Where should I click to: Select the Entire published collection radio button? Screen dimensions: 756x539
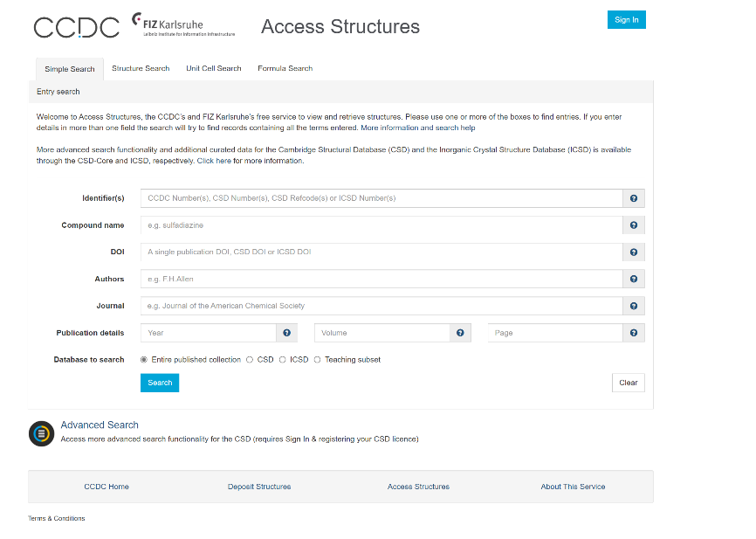coord(144,360)
